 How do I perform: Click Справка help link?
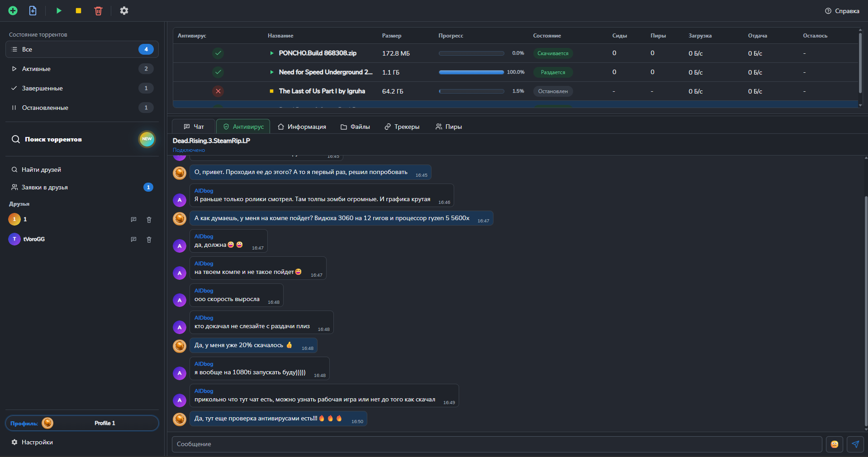[x=842, y=11]
